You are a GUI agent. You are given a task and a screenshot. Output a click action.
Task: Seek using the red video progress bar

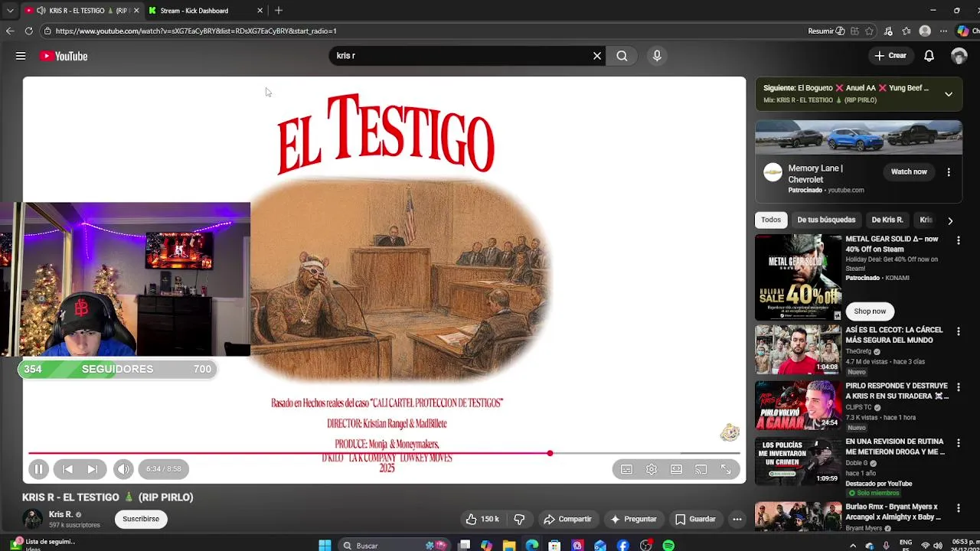[384, 454]
